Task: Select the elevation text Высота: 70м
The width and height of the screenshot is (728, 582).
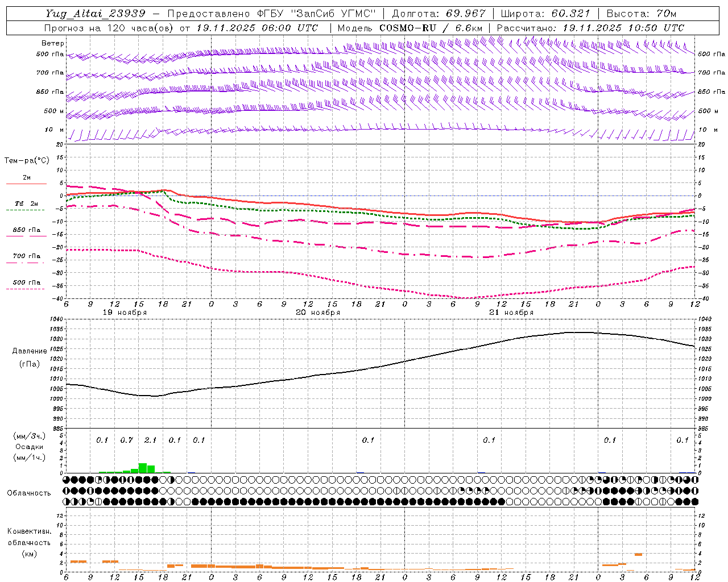Action: pyautogui.click(x=642, y=14)
